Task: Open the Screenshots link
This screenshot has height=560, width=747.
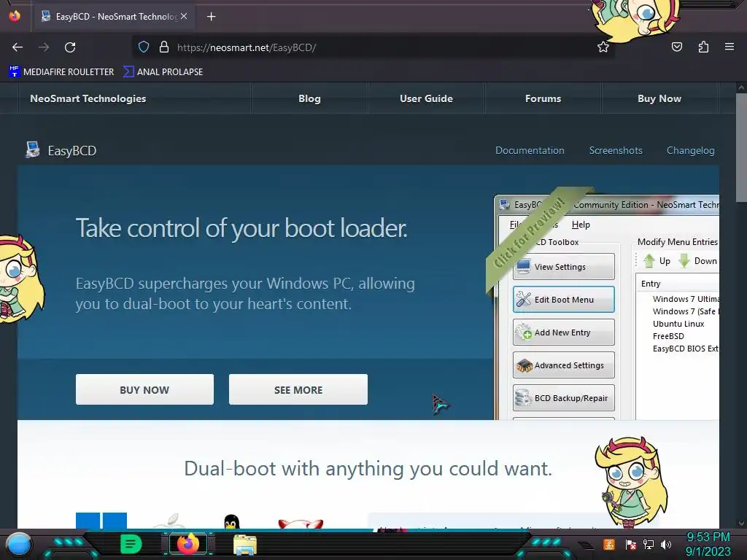Action: click(616, 150)
